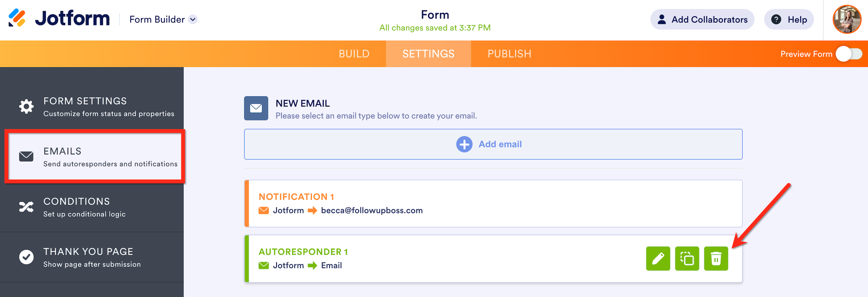Click the Conditions shuffle arrows icon
This screenshot has width=868, height=297.
pos(26,207)
